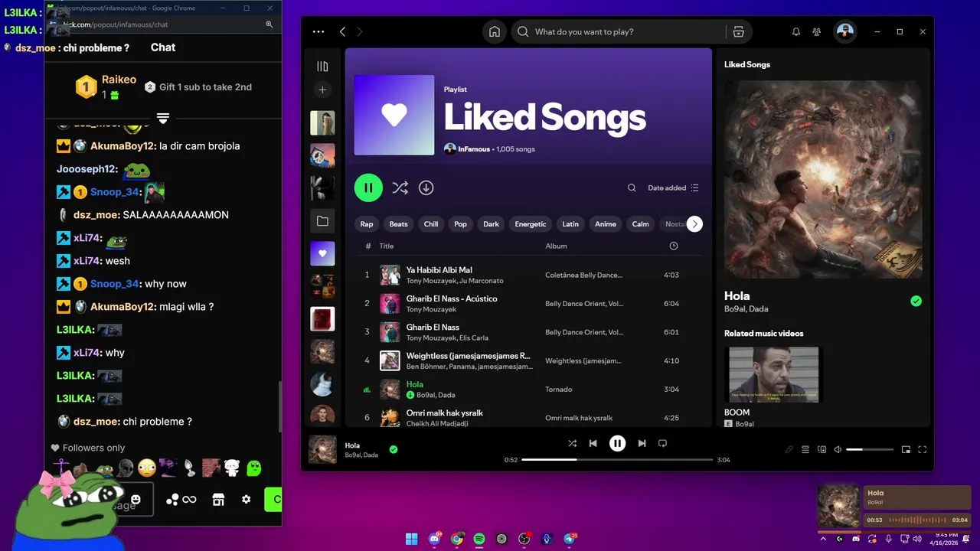Viewport: 980px width, 551px height.
Task: Open Bo9al artist link under Hola in right panel
Action: (735, 309)
